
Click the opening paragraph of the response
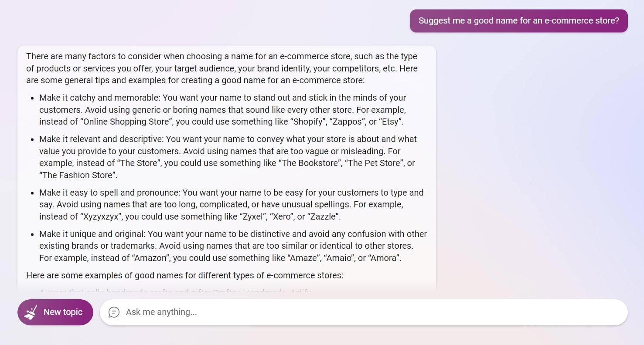[x=221, y=68]
